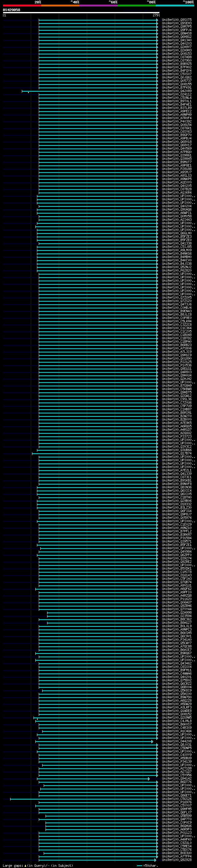This screenshot has width=197, height=868.
Task: Select hit UniRef100_C1BU48
Action: click(x=176, y=335)
